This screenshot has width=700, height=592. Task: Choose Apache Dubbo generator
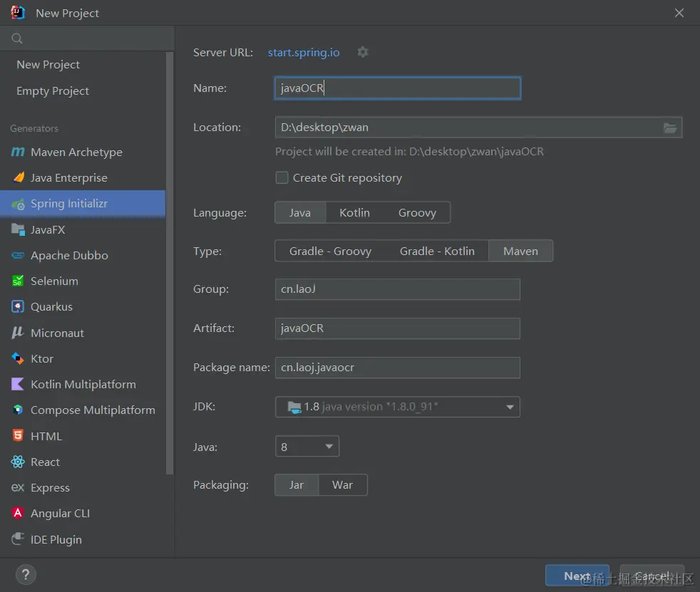pos(83,256)
